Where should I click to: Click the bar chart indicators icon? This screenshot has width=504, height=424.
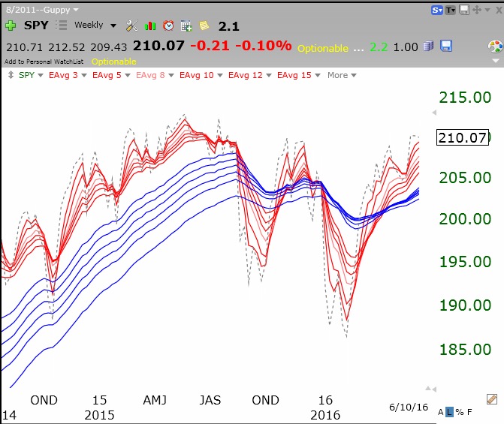(150, 26)
